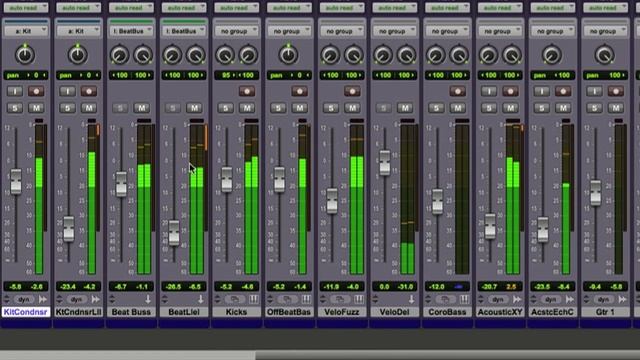Viewport: 640px width, 360px height.
Task: Open automation mode selector on CoroBass
Action: pos(447,7)
